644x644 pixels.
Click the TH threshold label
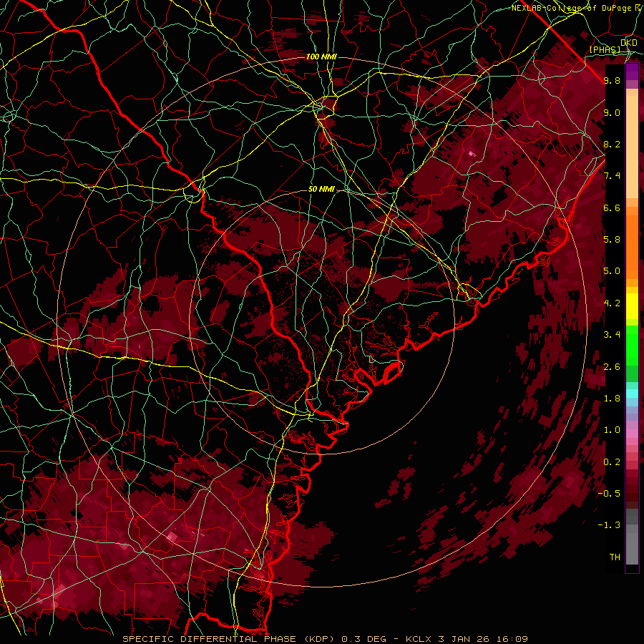(x=615, y=557)
